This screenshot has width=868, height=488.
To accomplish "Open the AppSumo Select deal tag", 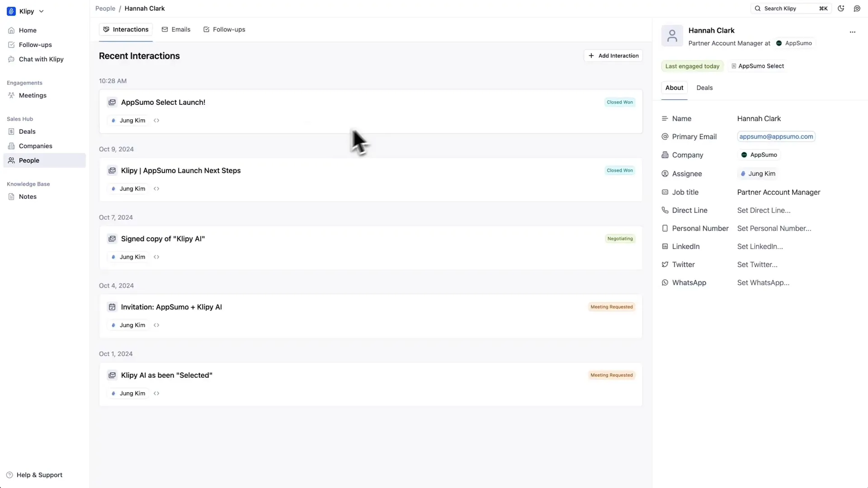I will 757,66.
